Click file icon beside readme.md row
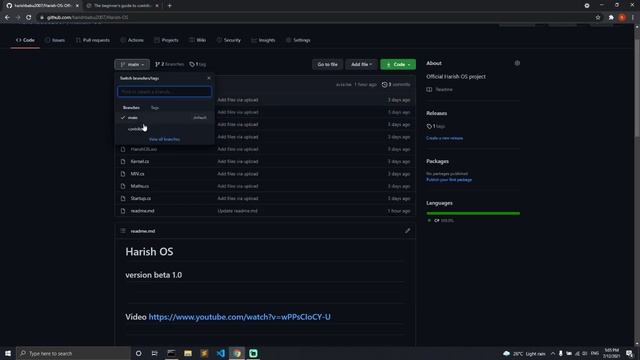640x360 pixels. coord(123,211)
